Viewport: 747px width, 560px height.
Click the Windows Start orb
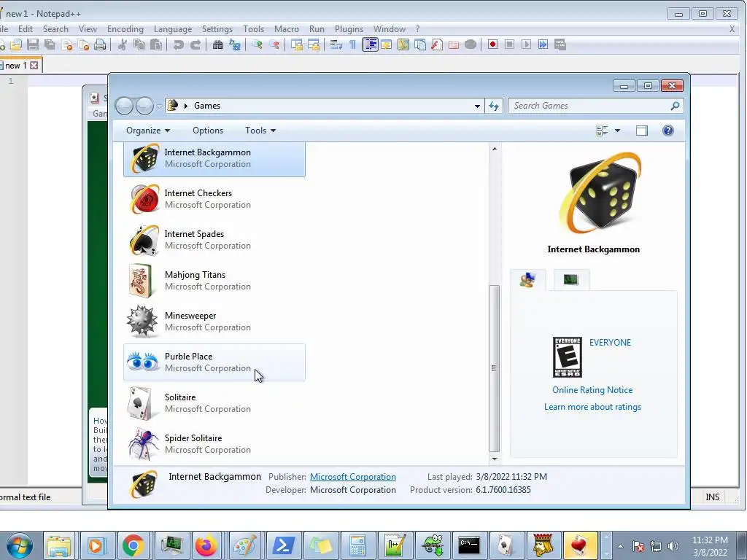[19, 545]
